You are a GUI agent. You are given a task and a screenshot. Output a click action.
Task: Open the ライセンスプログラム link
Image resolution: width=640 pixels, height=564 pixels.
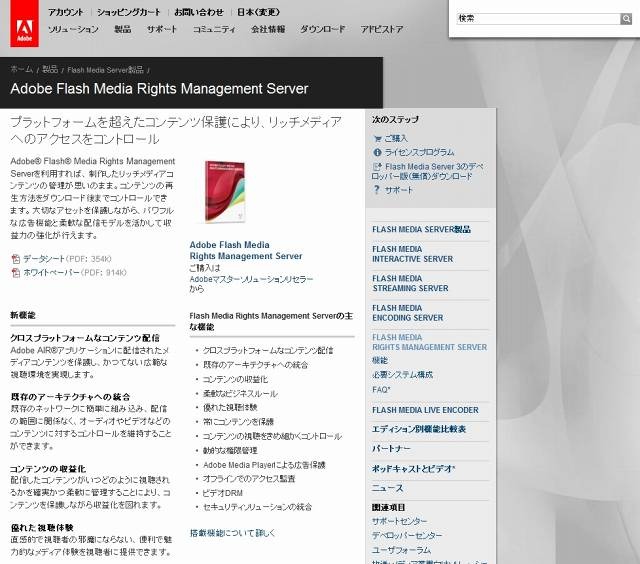(420, 152)
